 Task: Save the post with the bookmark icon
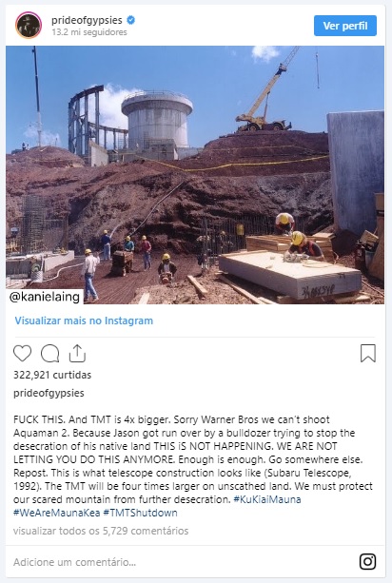point(368,353)
